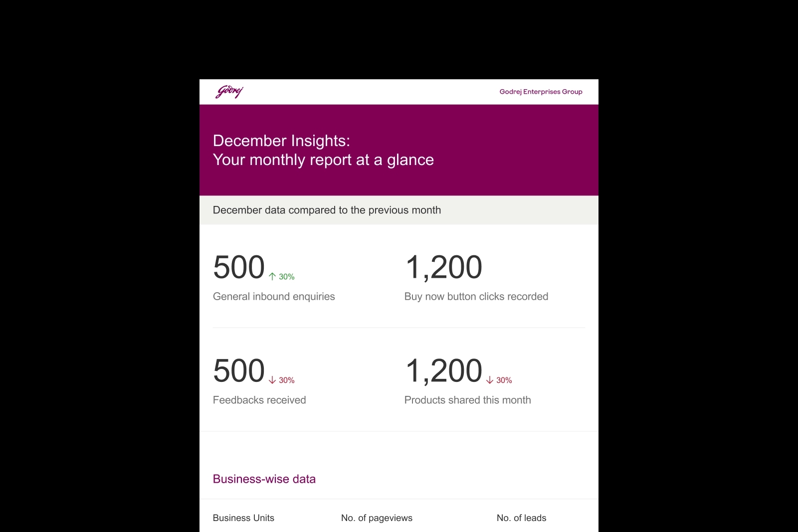Viewport: 798px width, 532px height.
Task: Click the green up arrow indicator
Action: (272, 276)
